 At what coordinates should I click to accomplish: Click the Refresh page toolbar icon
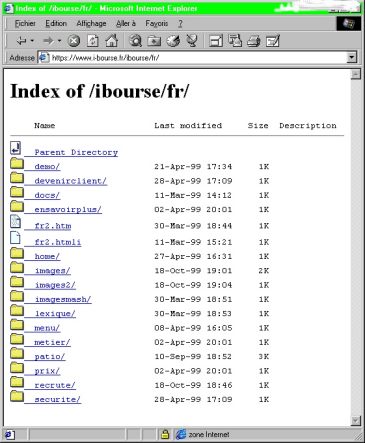[93, 41]
